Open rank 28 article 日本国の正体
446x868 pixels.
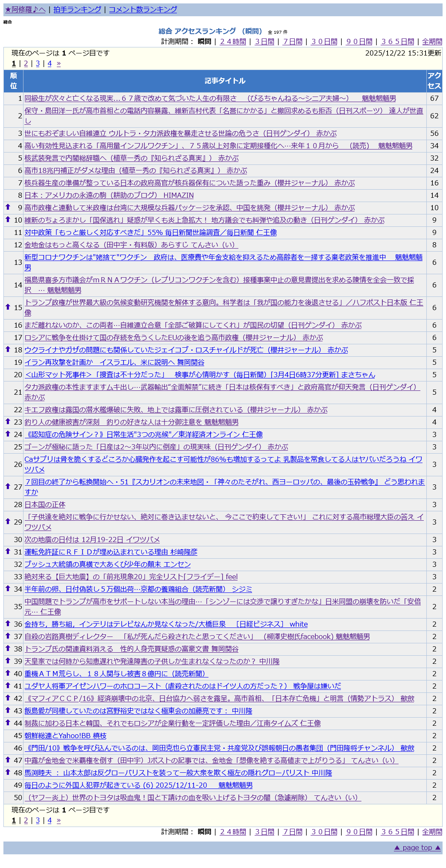click(x=45, y=504)
